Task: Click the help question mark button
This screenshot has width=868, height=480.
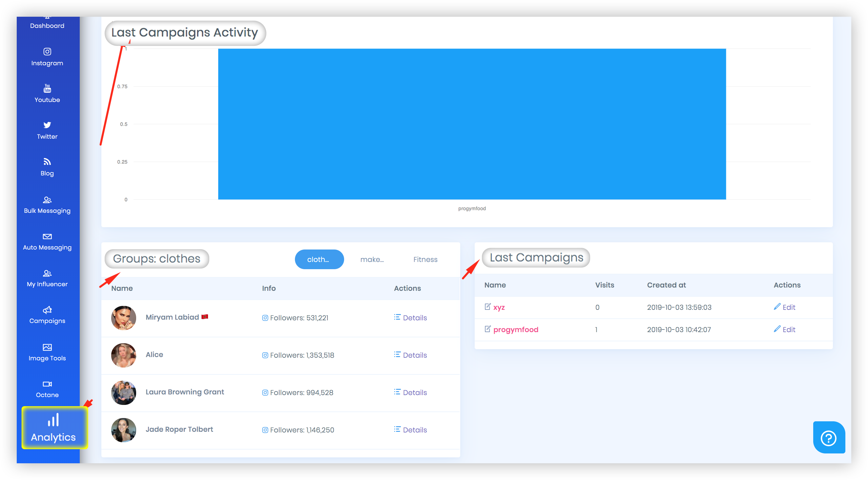Action: [829, 438]
